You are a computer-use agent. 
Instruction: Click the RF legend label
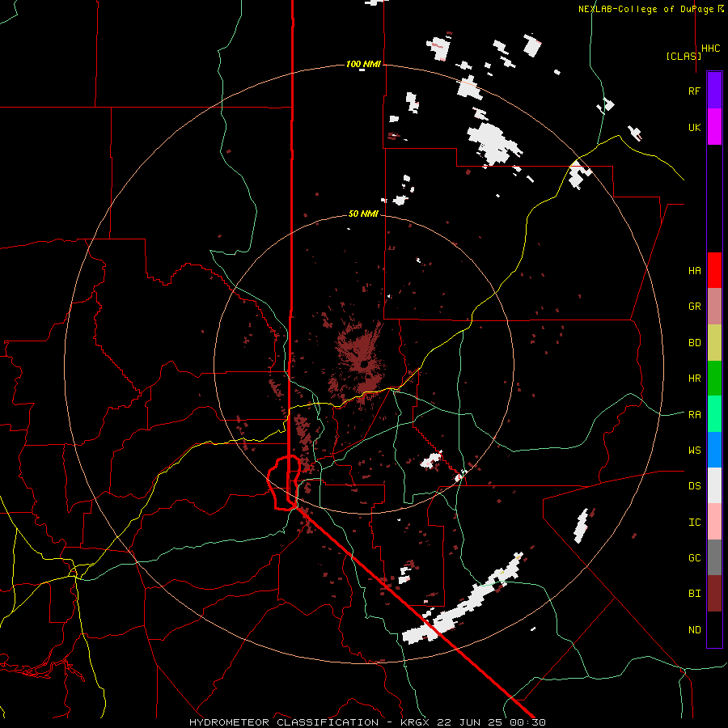point(694,91)
